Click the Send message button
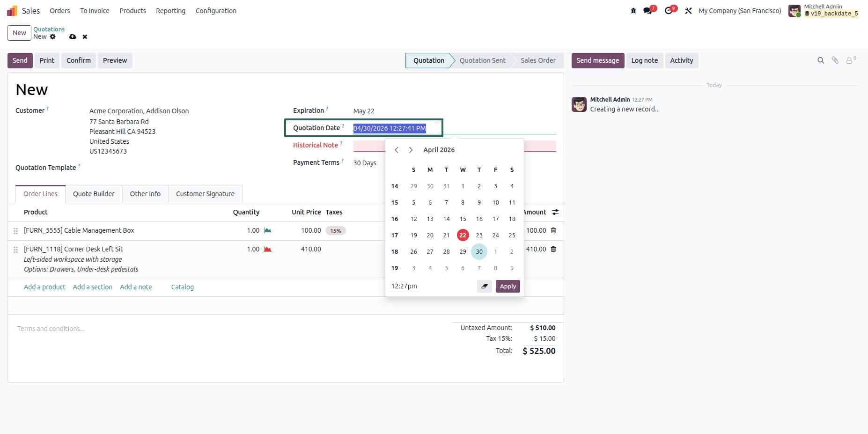868x434 pixels. 598,60
